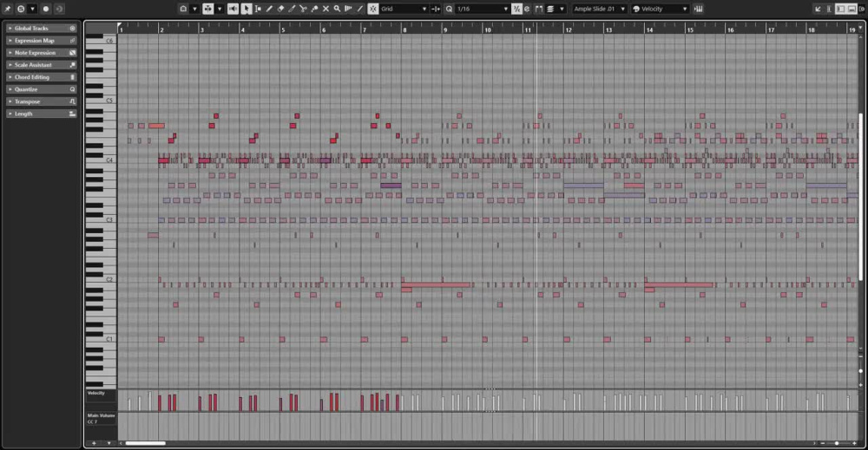The width and height of the screenshot is (868, 450).
Task: Click the horizontal zoom slider handle
Action: coord(837,443)
